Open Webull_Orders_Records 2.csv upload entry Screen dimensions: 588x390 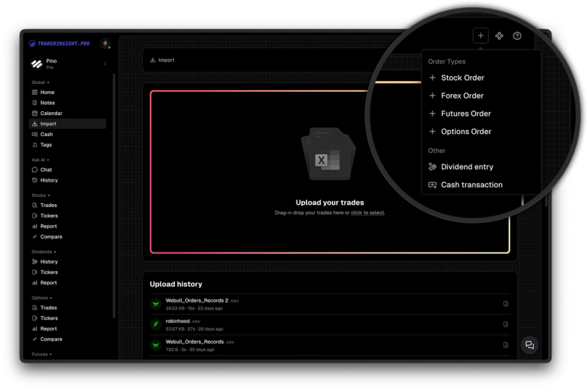pos(330,304)
